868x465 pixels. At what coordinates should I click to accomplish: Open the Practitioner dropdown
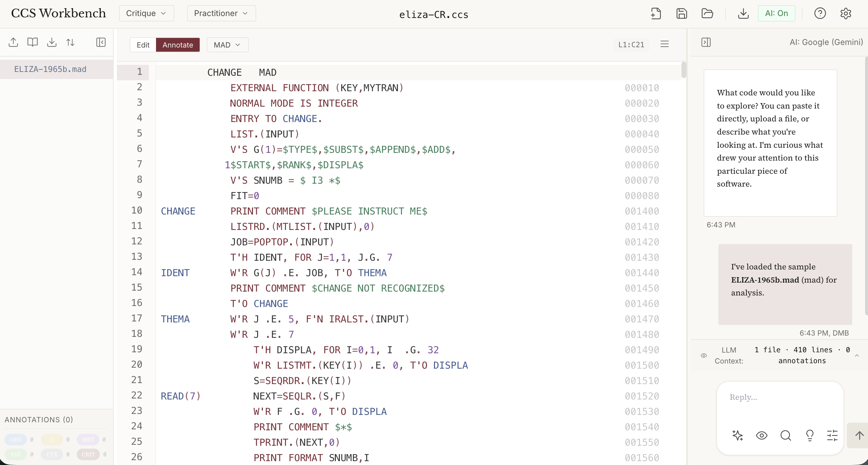(221, 13)
